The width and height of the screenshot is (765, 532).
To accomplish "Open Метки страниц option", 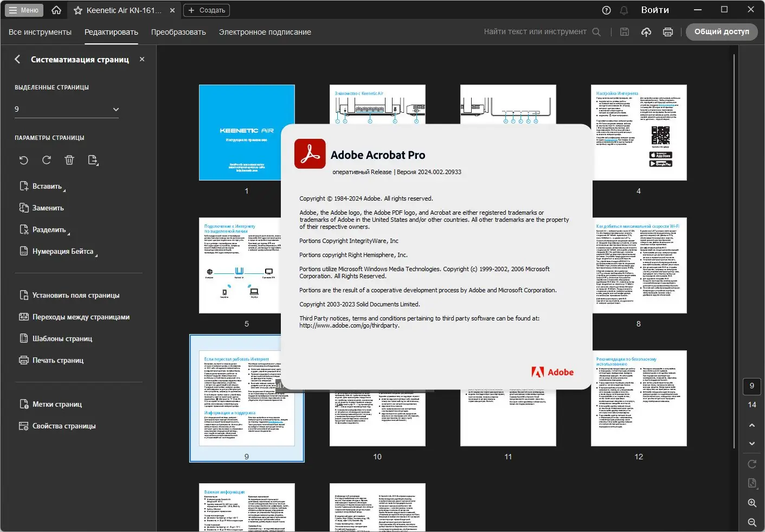I will pyautogui.click(x=50, y=404).
